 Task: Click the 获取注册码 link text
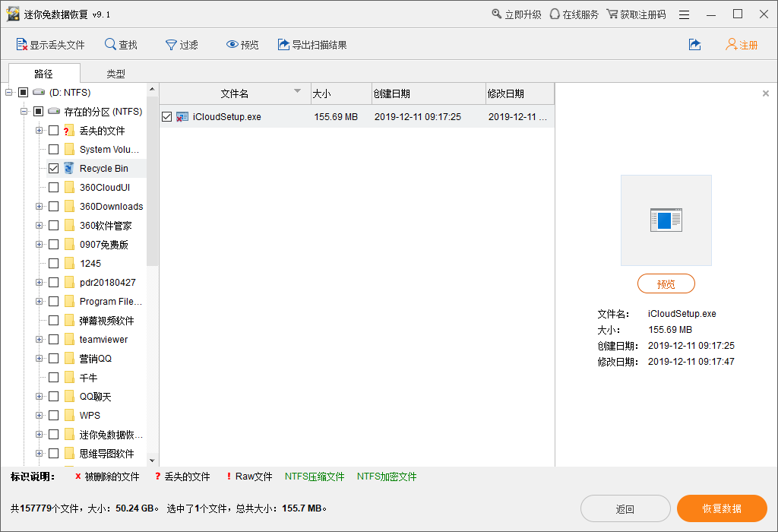pos(643,14)
